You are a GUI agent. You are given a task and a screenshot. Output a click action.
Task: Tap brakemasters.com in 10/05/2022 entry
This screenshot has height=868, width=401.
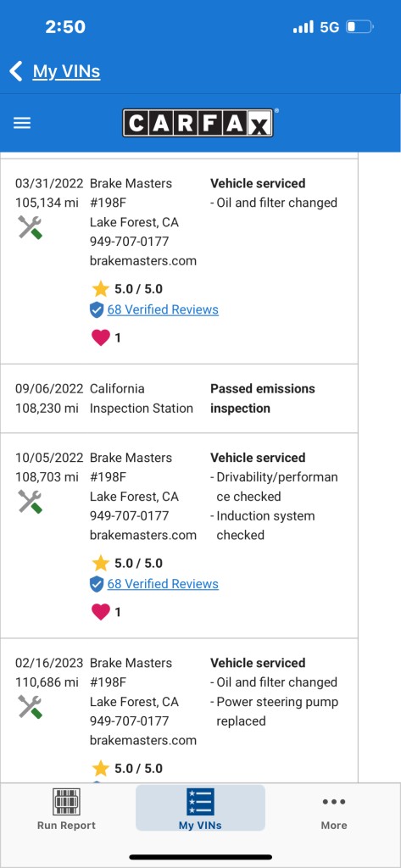[x=143, y=536]
